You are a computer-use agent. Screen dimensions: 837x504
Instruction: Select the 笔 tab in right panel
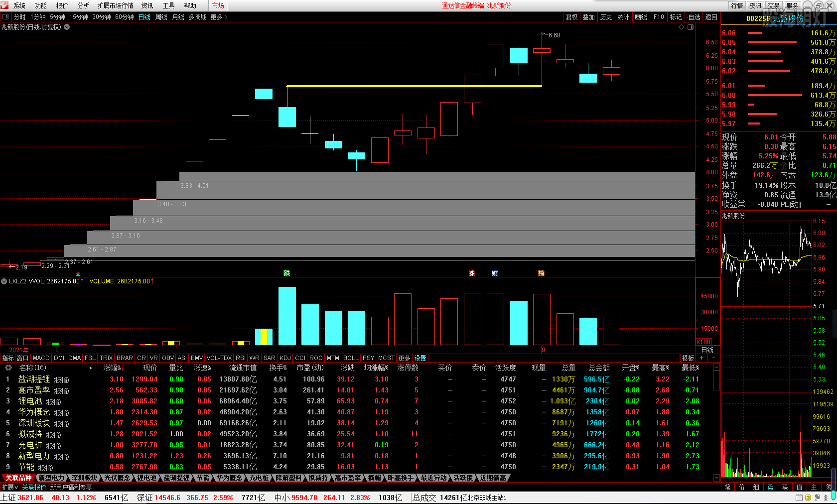click(727, 487)
